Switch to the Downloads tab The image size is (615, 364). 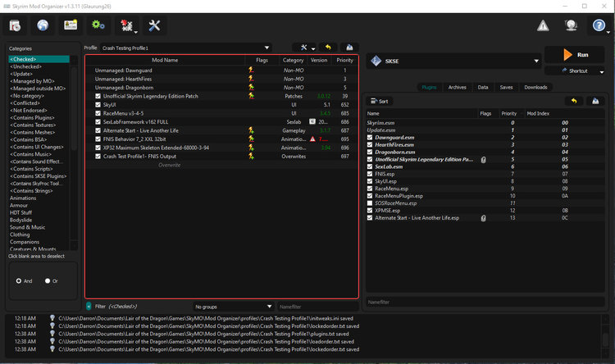coord(535,87)
